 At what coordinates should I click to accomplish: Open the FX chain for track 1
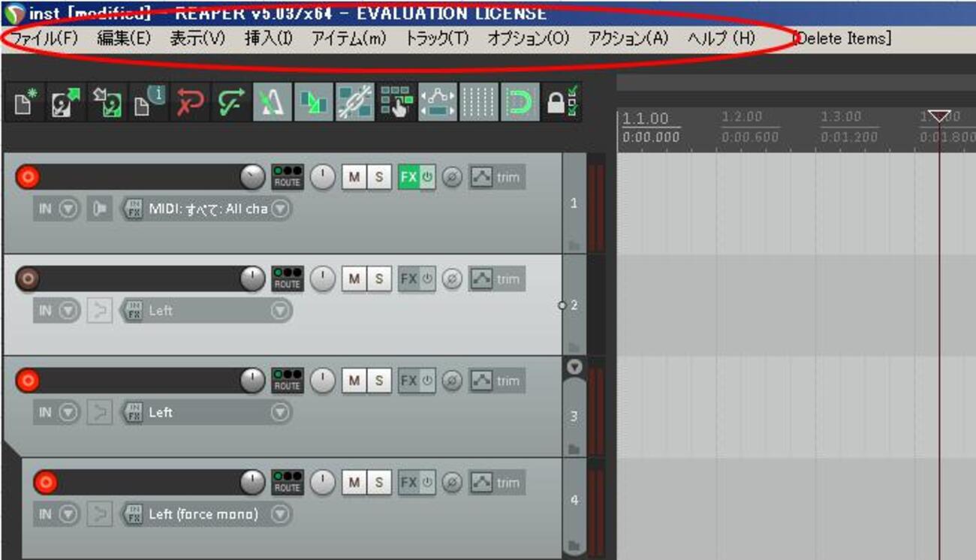[408, 178]
